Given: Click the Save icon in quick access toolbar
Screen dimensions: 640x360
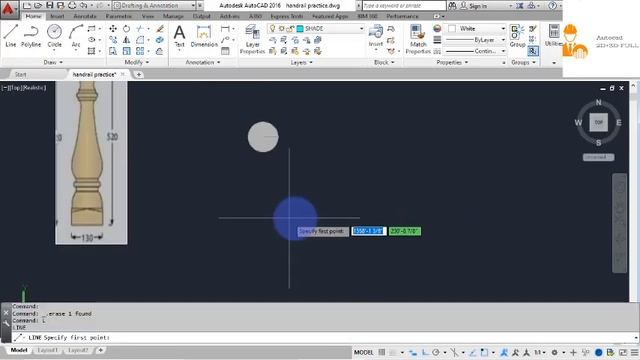Looking at the screenshot, I should pos(49,5).
